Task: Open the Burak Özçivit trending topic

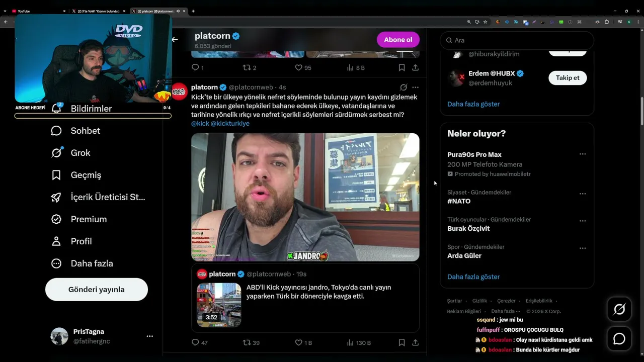Action: (468, 229)
